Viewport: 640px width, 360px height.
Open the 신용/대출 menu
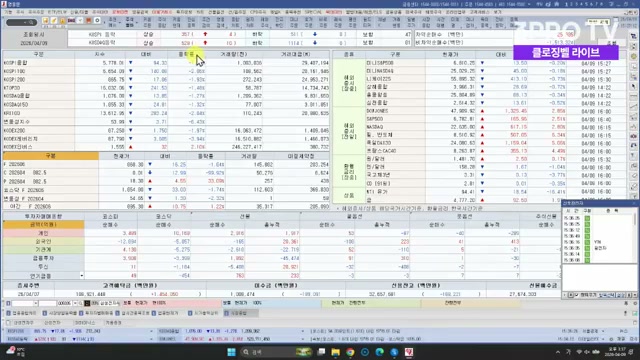(79, 12)
